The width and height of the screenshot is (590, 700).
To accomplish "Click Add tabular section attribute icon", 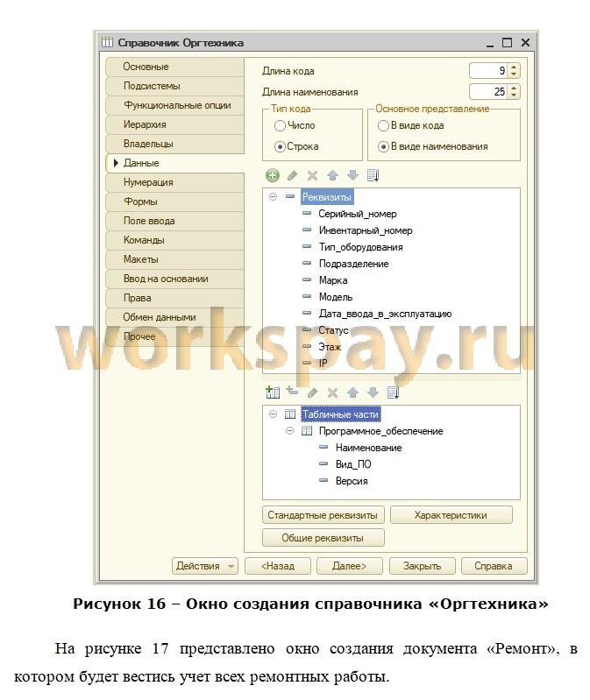I will click(292, 392).
